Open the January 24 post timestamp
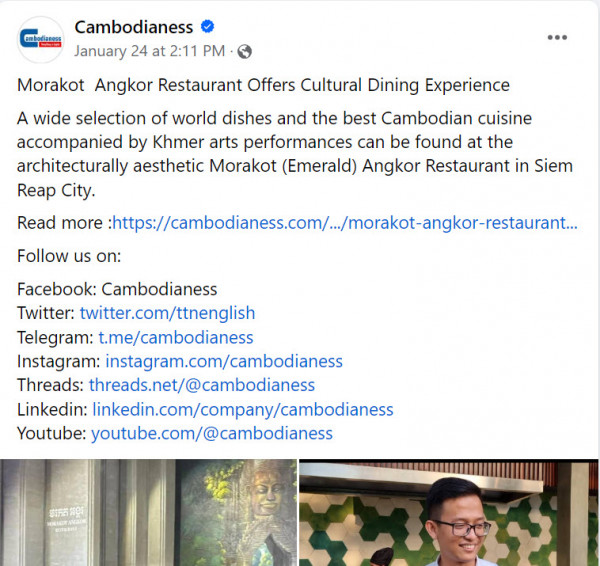The width and height of the screenshot is (600, 566). point(150,51)
